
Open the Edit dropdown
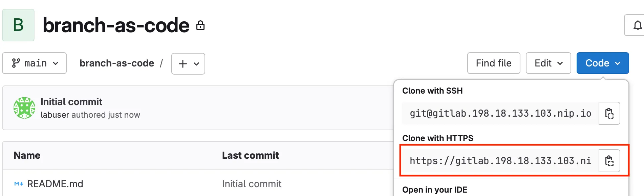(x=548, y=63)
